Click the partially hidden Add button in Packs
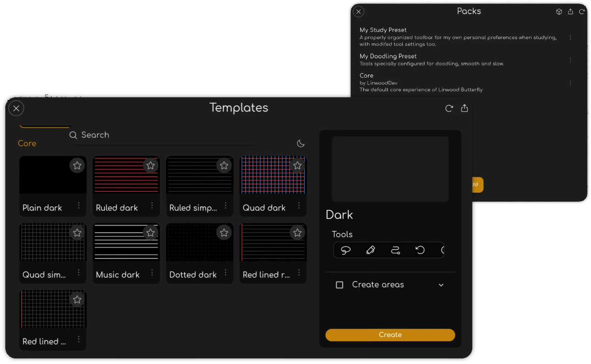The width and height of the screenshot is (591, 364). tap(478, 184)
